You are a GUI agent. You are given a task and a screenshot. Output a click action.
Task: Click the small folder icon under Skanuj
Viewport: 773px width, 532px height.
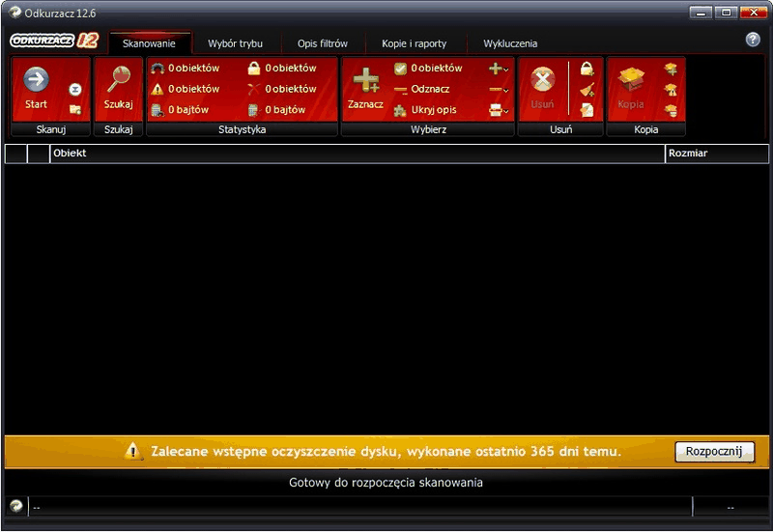pos(75,109)
